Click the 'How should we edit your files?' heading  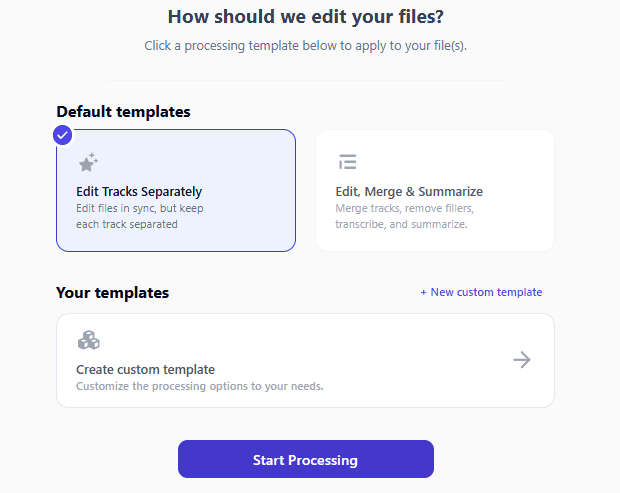coord(306,16)
